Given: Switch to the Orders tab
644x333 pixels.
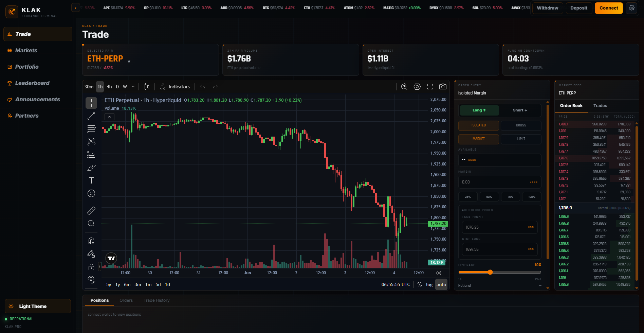Looking at the screenshot, I should pos(126,300).
